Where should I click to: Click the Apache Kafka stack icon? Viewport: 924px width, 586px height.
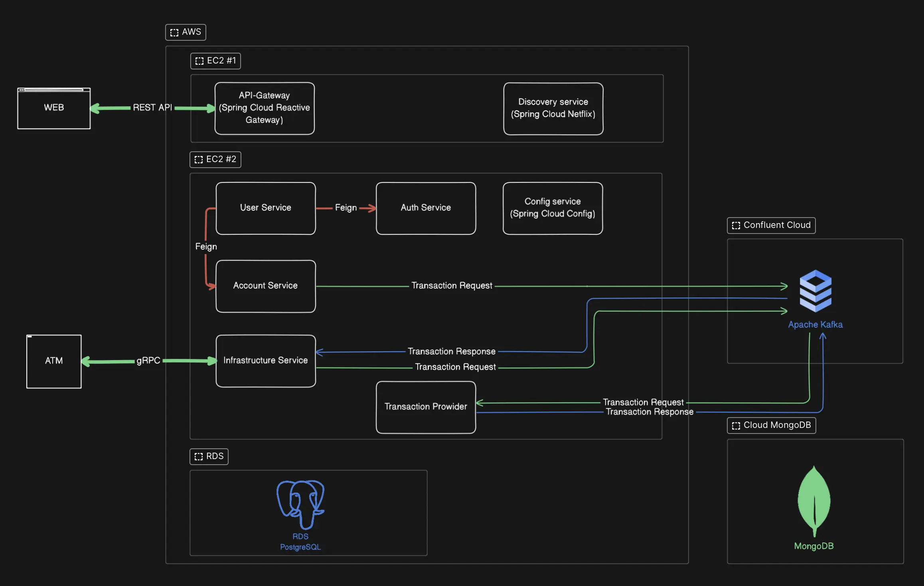point(815,291)
